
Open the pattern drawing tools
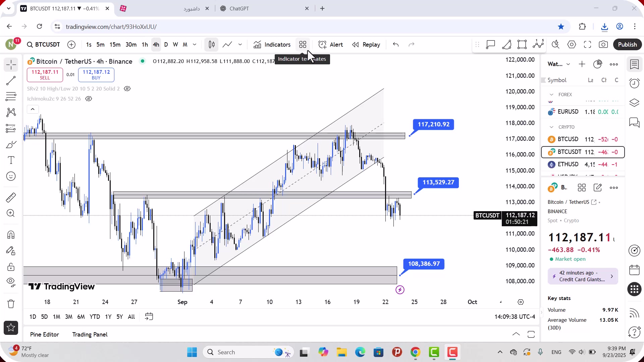point(11,112)
